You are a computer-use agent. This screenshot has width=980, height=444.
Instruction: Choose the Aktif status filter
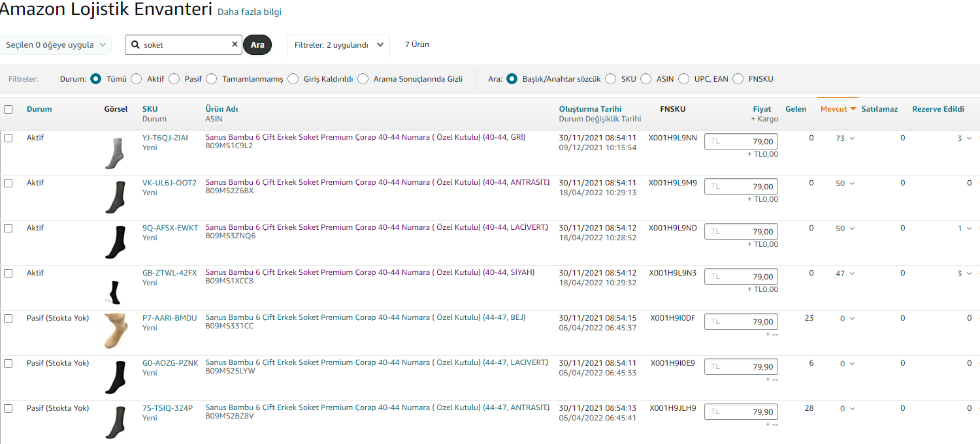(x=137, y=79)
